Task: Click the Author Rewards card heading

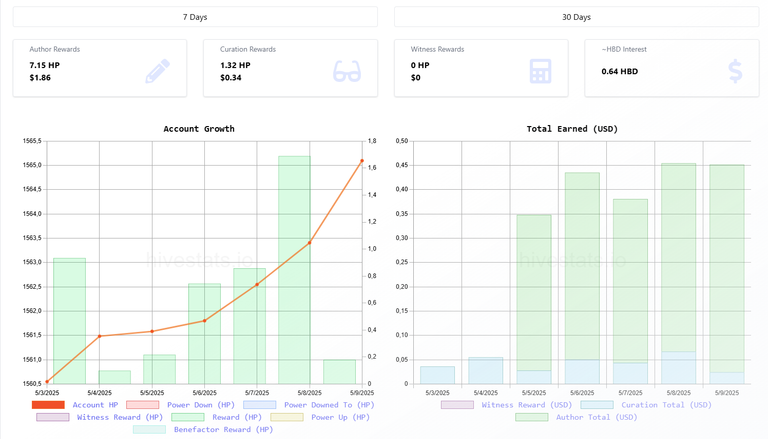Action: point(54,49)
